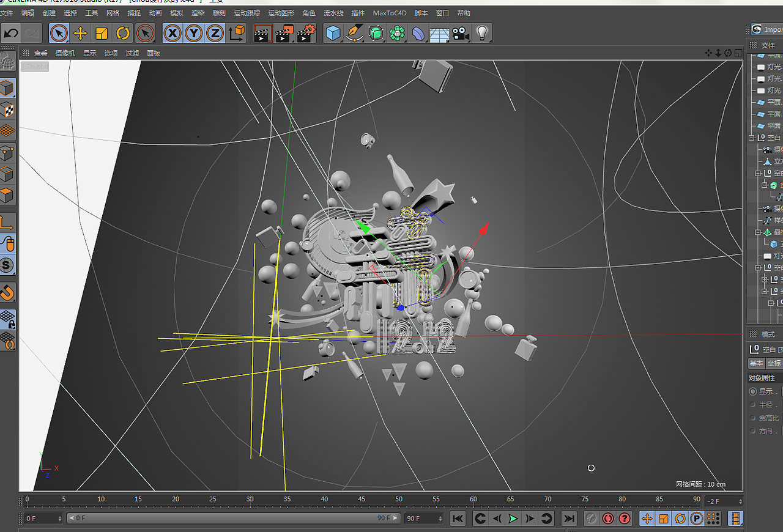Screen dimensions: 783x532
Task: Open the MaxToC4D menu
Action: [x=390, y=13]
